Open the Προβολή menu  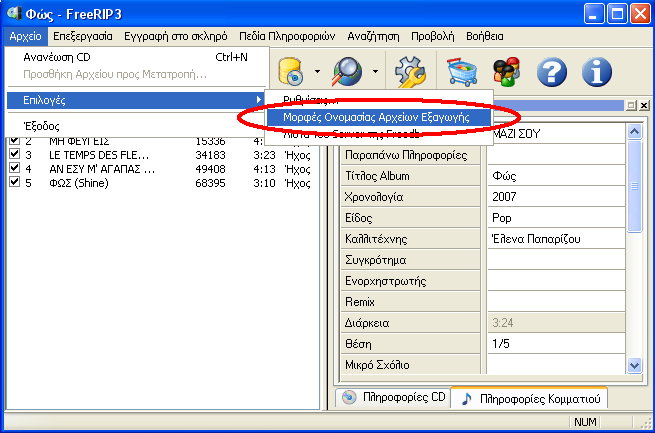[433, 36]
